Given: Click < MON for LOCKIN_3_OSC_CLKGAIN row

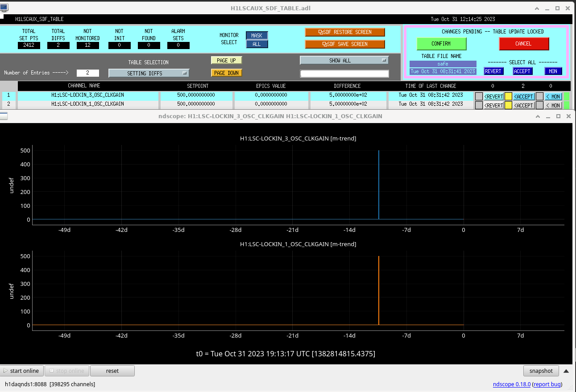Looking at the screenshot, I should tap(553, 96).
